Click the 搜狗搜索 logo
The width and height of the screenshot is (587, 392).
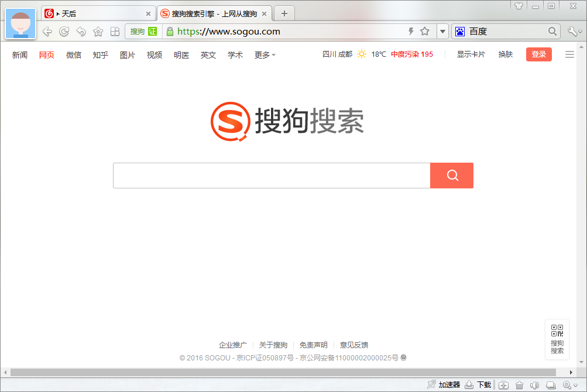[x=287, y=121]
